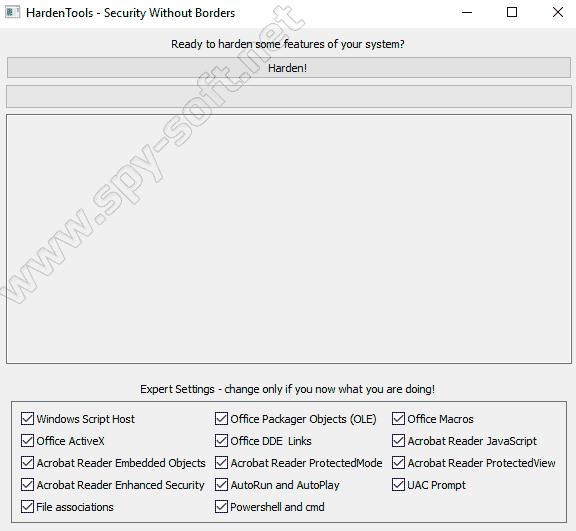Image resolution: width=576 pixels, height=531 pixels.
Task: Maximize the HardenTools window
Action: [512, 12]
